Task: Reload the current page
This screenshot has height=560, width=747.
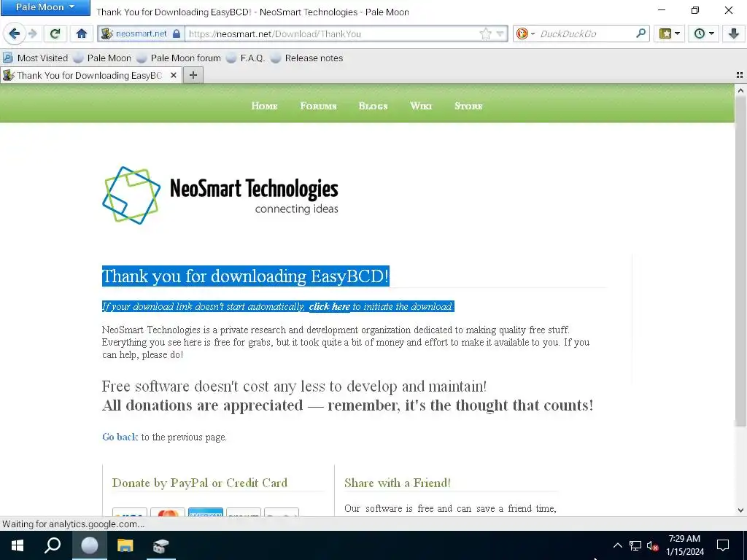Action: click(x=55, y=34)
